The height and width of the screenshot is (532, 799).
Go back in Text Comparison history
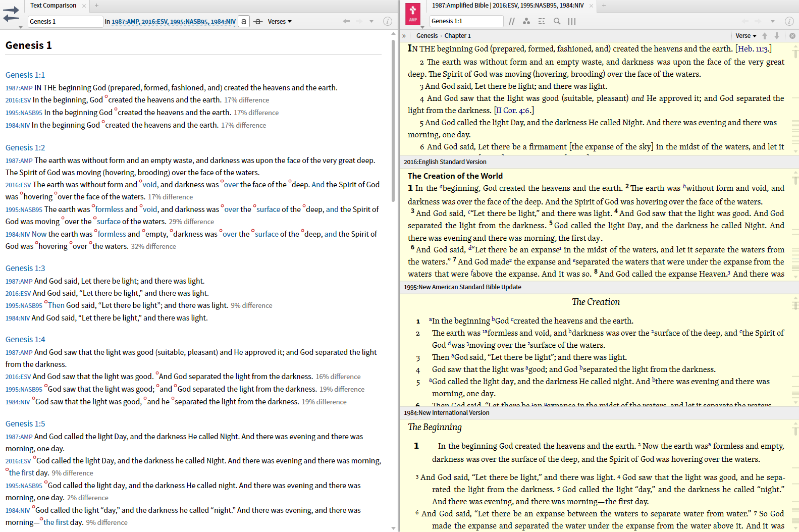[346, 21]
